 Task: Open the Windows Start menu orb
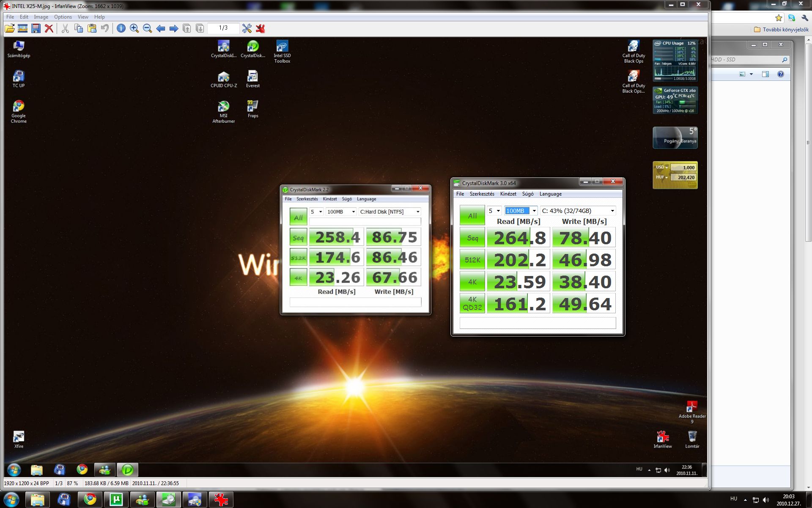(11, 500)
